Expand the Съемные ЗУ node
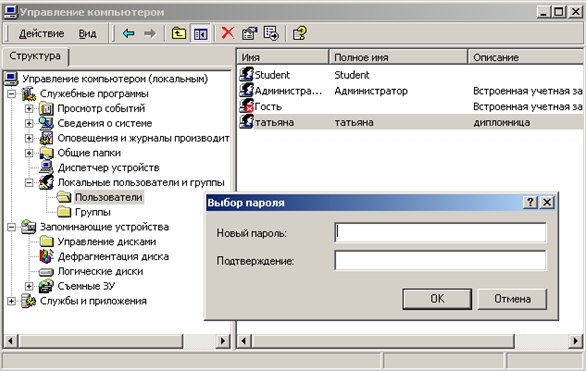The image size is (586, 371). pos(29,286)
